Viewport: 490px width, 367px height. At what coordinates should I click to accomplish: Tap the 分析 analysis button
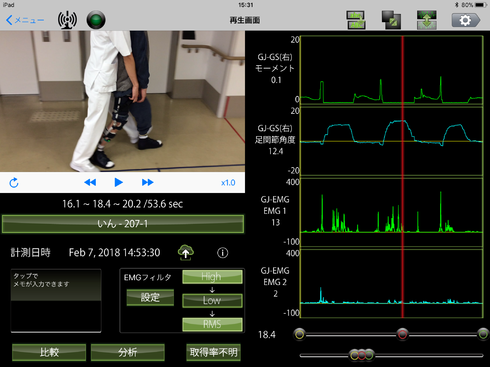click(128, 352)
